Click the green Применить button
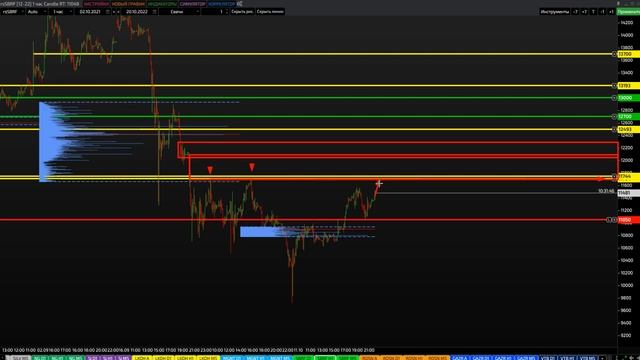The image size is (640, 360). [629, 12]
